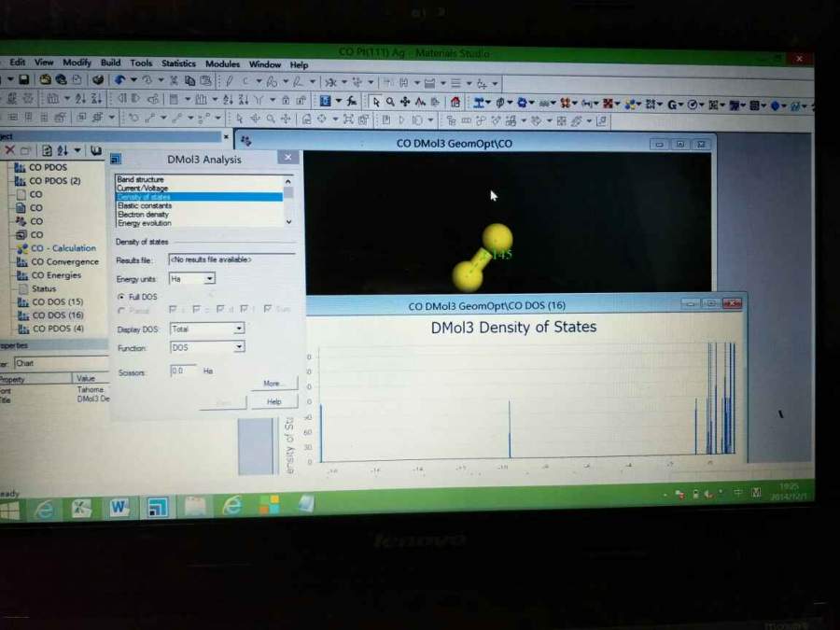The width and height of the screenshot is (840, 630).
Task: Open dropdown arrow next to blue chart icon
Action: 339,101
